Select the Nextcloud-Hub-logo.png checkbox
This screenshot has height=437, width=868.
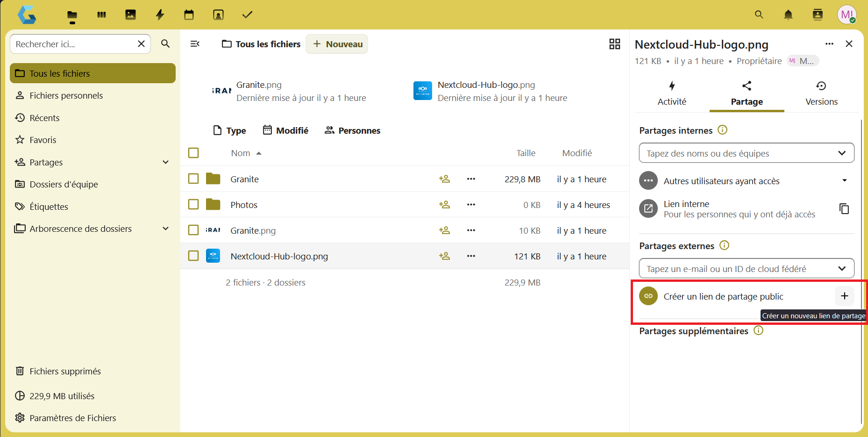(x=193, y=256)
